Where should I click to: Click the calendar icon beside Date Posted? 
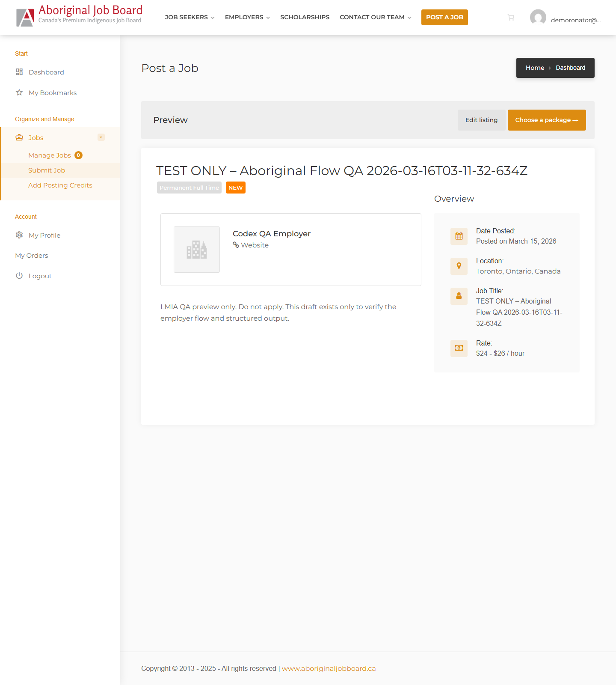[x=459, y=236]
